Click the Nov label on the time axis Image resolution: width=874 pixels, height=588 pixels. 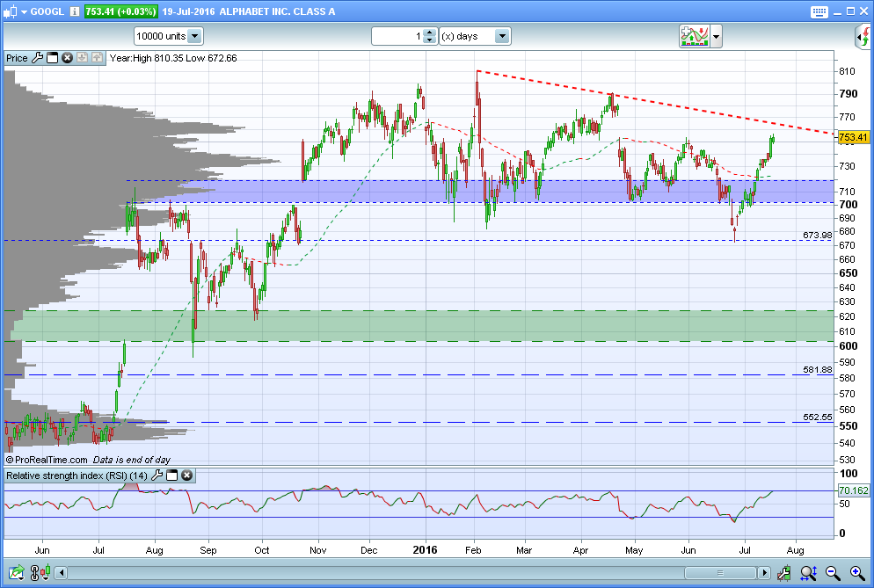pyautogui.click(x=317, y=550)
